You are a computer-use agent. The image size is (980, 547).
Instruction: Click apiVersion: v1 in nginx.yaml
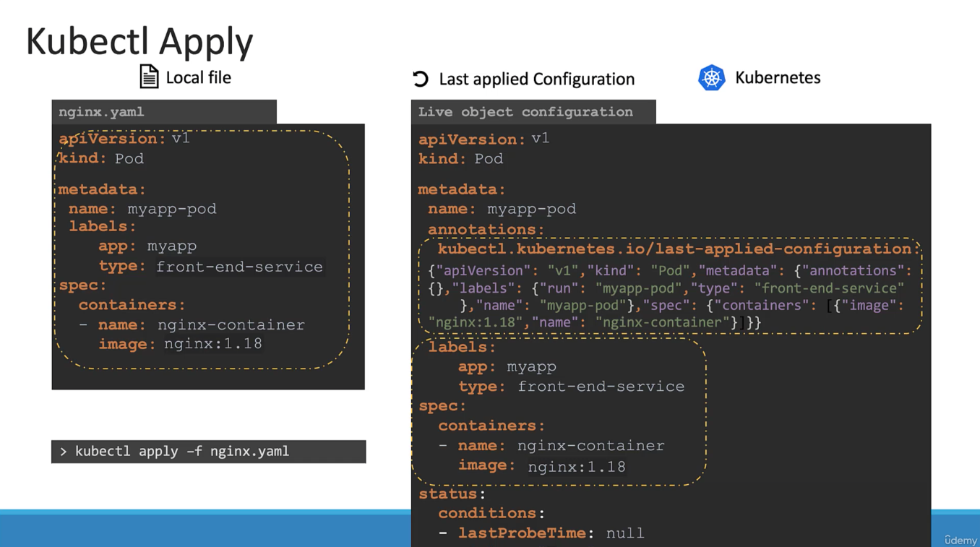tap(124, 138)
